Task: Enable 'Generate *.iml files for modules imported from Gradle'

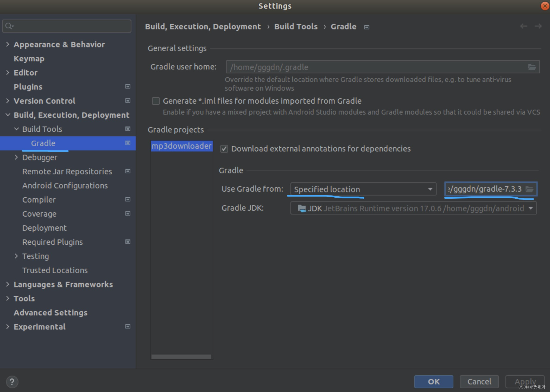Action: coord(156,101)
